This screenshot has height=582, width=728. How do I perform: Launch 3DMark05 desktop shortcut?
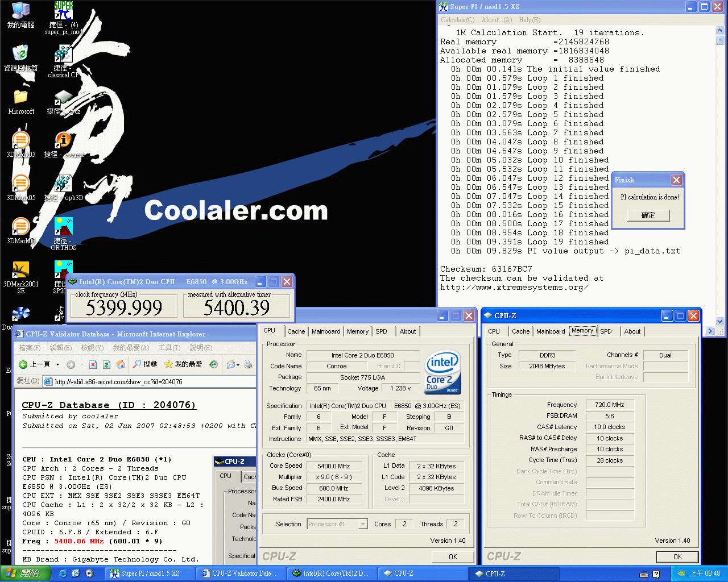pyautogui.click(x=21, y=188)
